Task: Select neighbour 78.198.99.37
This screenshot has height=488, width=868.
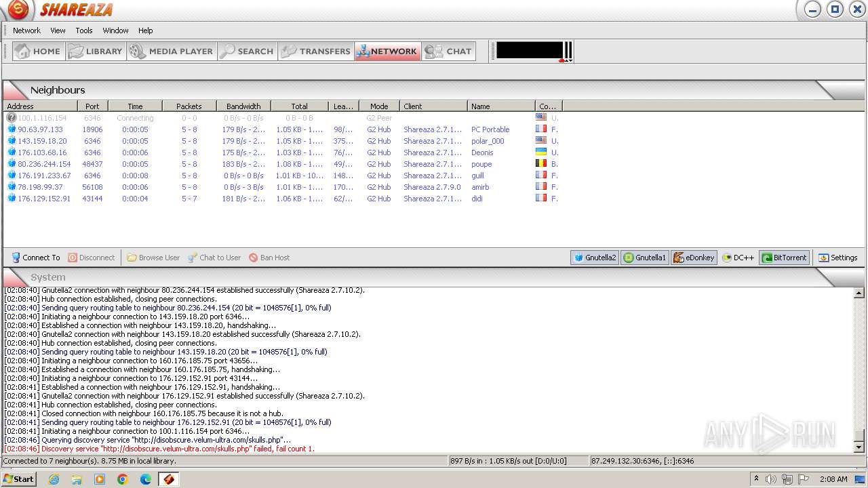Action: [x=283, y=187]
